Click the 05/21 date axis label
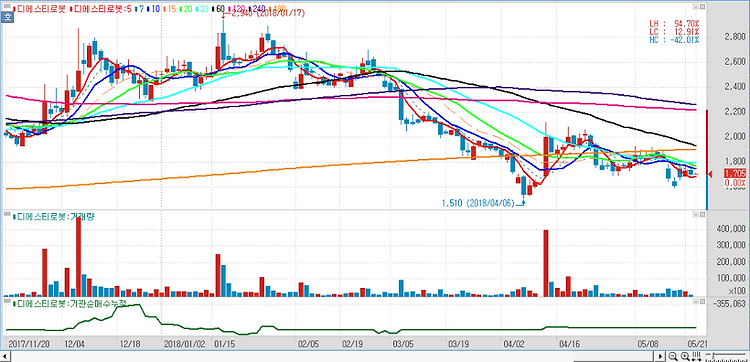The width and height of the screenshot is (750, 362). click(697, 343)
